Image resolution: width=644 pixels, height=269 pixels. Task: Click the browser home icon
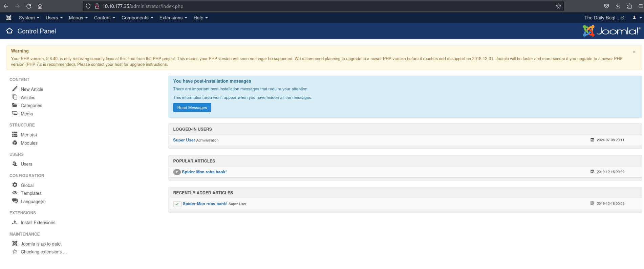click(40, 6)
